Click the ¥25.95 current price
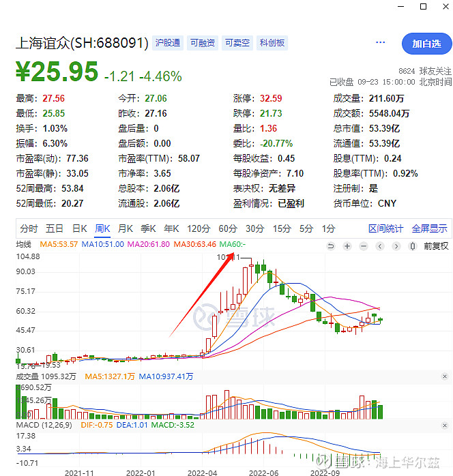This screenshot has width=453, height=476. coord(57,72)
